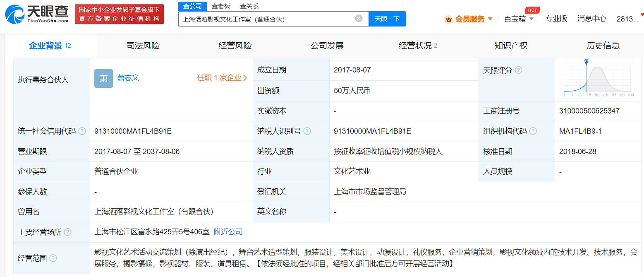Switch to the 司法风险 tab
This screenshot has width=644, height=277.
(143, 46)
